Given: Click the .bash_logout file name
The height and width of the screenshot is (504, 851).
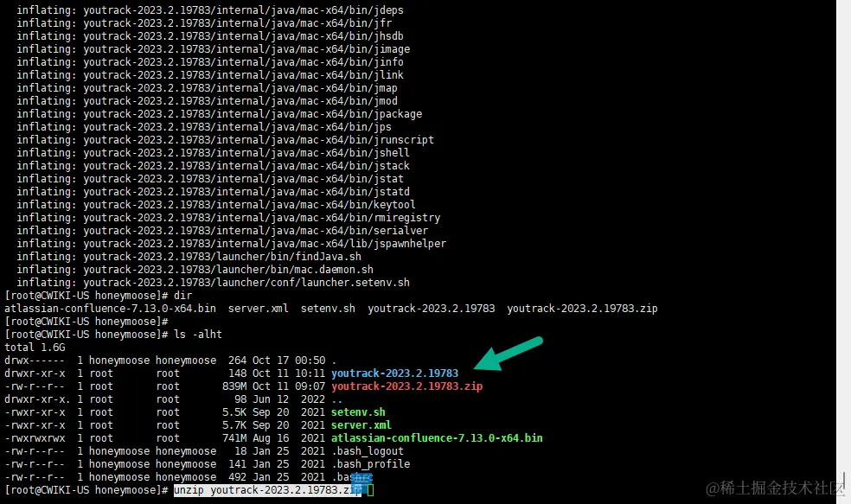Looking at the screenshot, I should pos(368,451).
